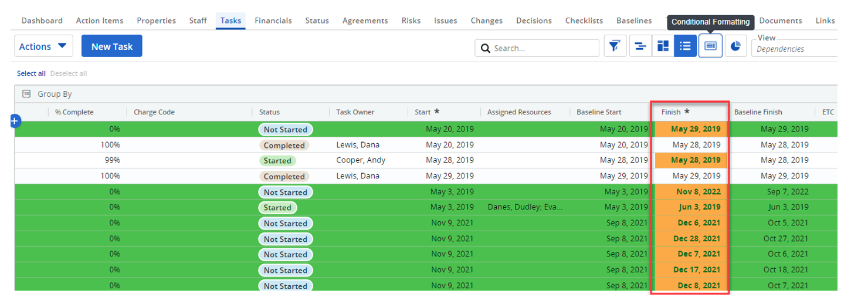Sort by % Complete column header
The image size is (868, 304).
tap(74, 112)
